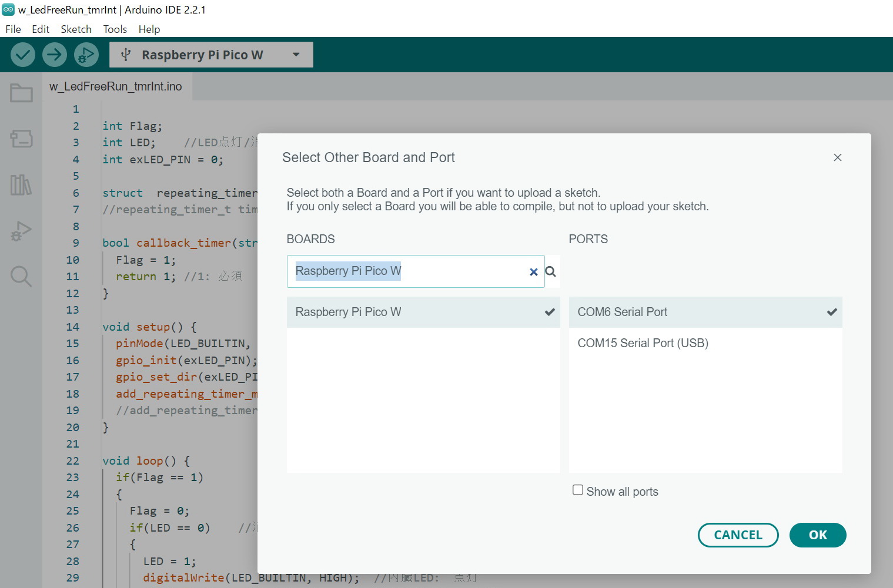This screenshot has height=588, width=893.
Task: Click the magnifier icon next to board search
Action: [x=550, y=271]
